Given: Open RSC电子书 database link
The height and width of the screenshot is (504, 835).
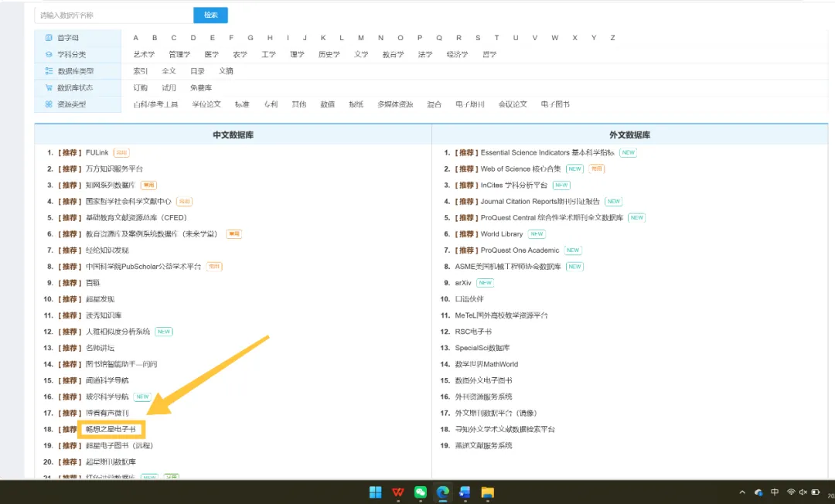Looking at the screenshot, I should click(473, 332).
